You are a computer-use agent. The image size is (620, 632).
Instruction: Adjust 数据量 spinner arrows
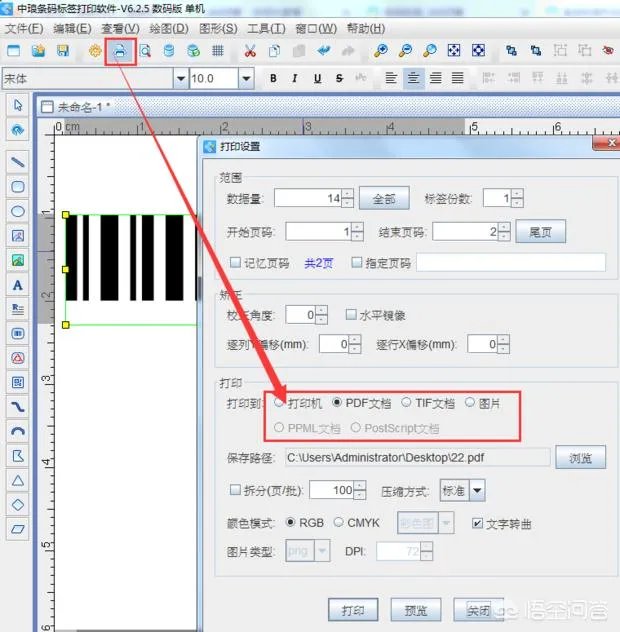click(x=347, y=198)
